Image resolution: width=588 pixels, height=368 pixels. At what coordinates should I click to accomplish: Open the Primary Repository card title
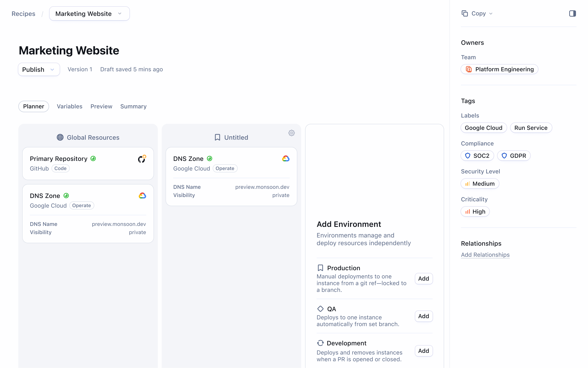coord(58,159)
